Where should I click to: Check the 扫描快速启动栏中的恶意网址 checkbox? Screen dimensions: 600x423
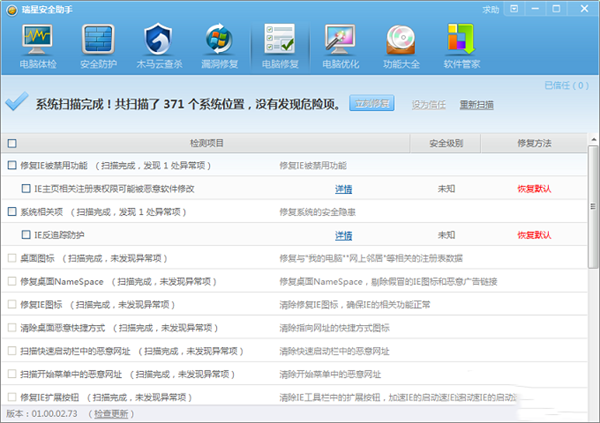tap(12, 351)
